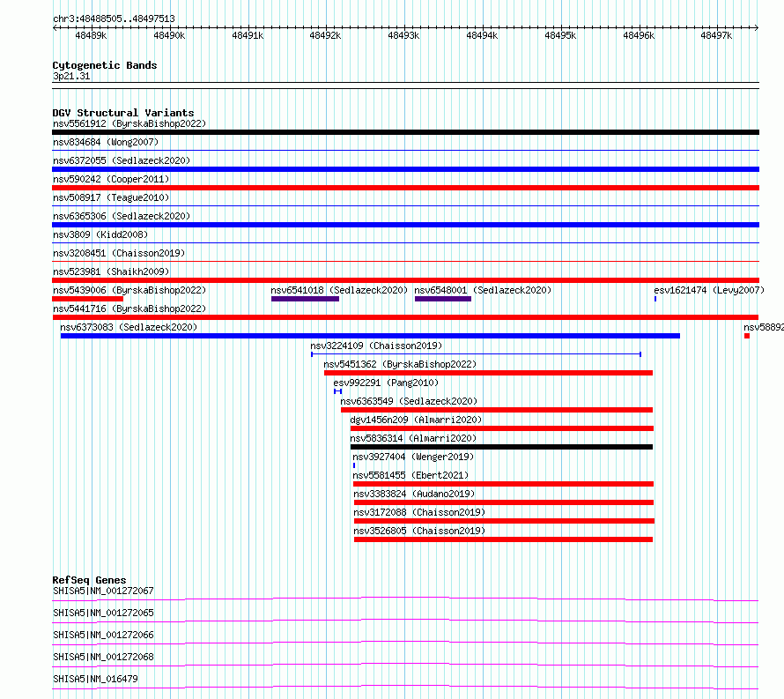Click SHISA5|NM_001272068 gene label
784x699 pixels.
click(x=103, y=657)
